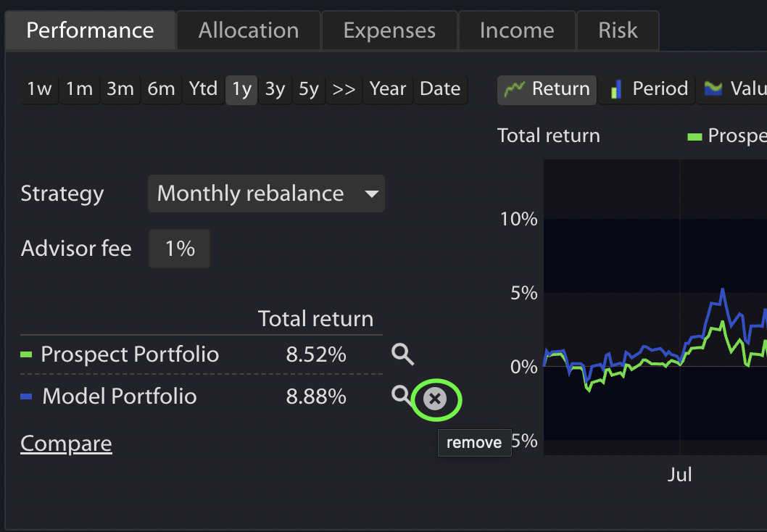Click the blue Model Portfolio color marker
This screenshot has width=767, height=532.
27,397
